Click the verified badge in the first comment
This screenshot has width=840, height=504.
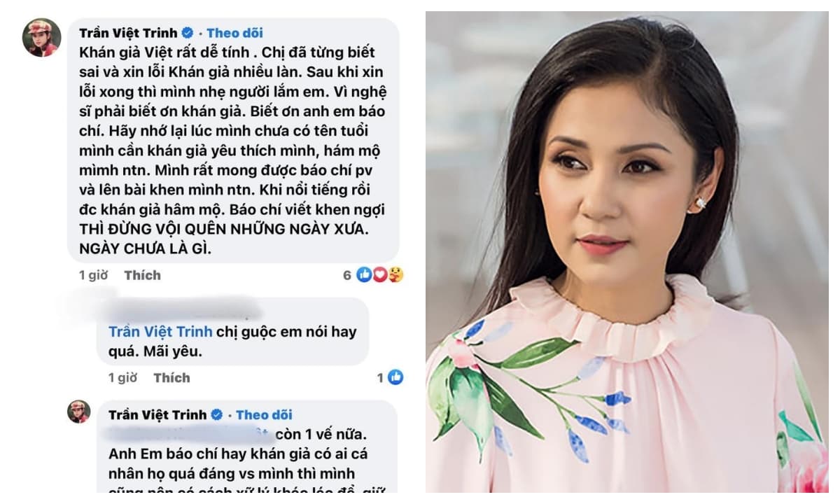pyautogui.click(x=188, y=33)
